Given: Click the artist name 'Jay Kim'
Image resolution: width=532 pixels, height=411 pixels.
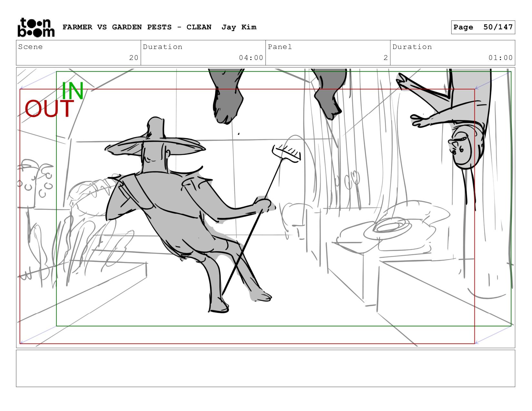Looking at the screenshot, I should [x=239, y=27].
